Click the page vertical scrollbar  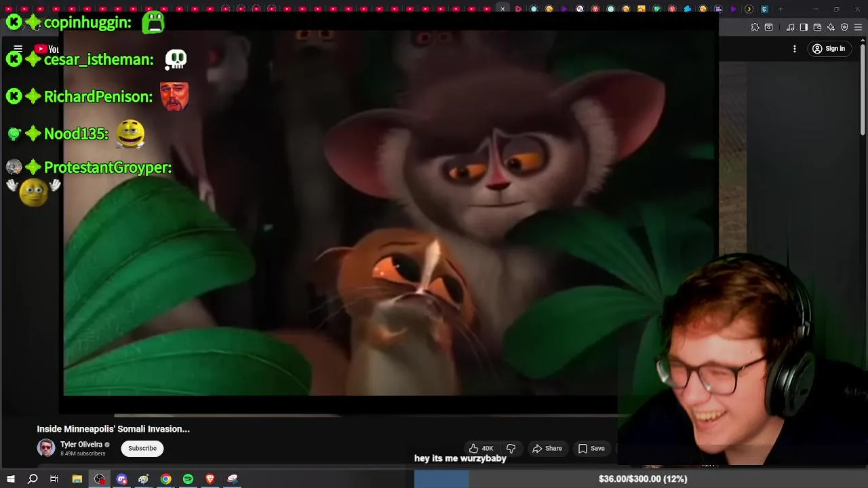[x=863, y=88]
